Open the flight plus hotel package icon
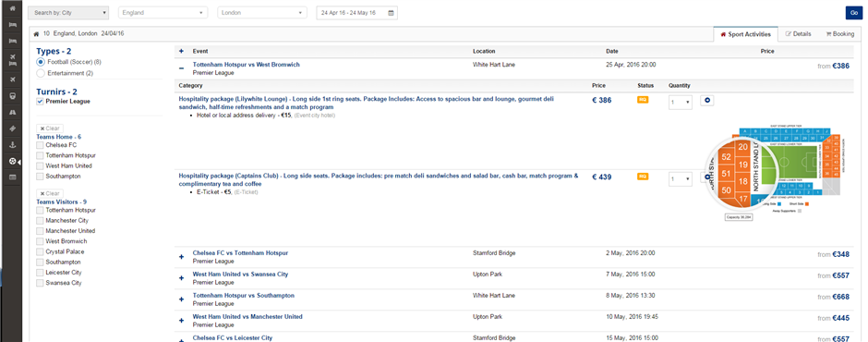This screenshot has height=342, width=868. click(x=13, y=60)
